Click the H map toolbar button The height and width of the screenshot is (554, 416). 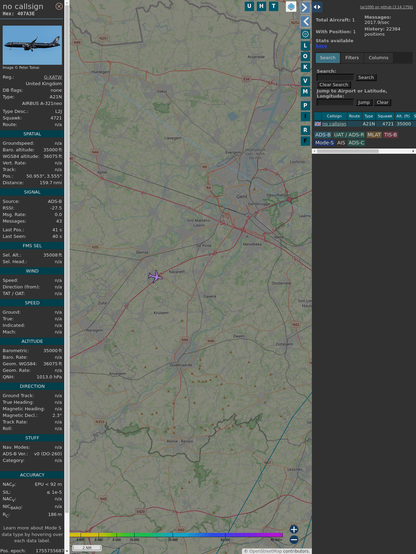coord(261,6)
